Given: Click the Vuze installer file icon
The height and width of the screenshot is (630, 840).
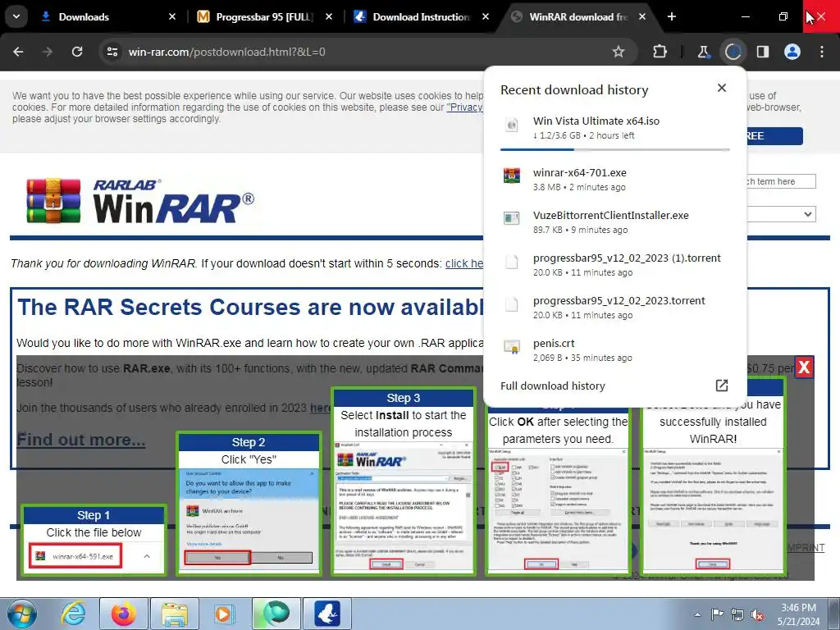Looking at the screenshot, I should (512, 218).
